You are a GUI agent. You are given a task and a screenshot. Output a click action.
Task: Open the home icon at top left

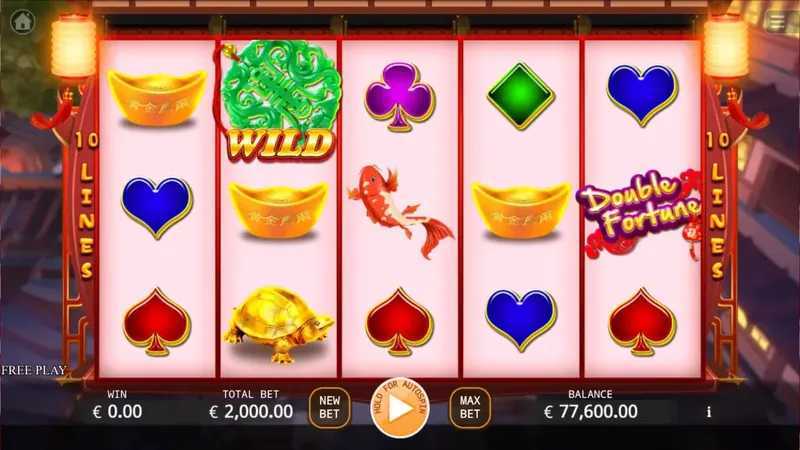click(x=22, y=21)
